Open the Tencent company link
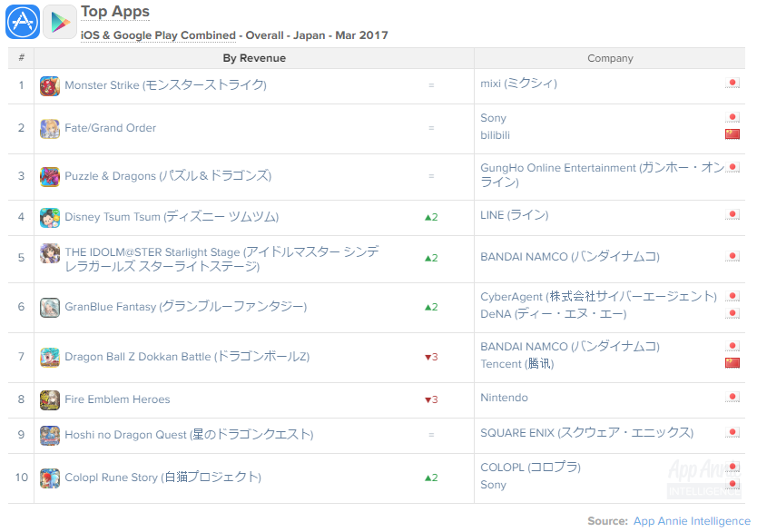The height and width of the screenshot is (532, 757). point(517,363)
